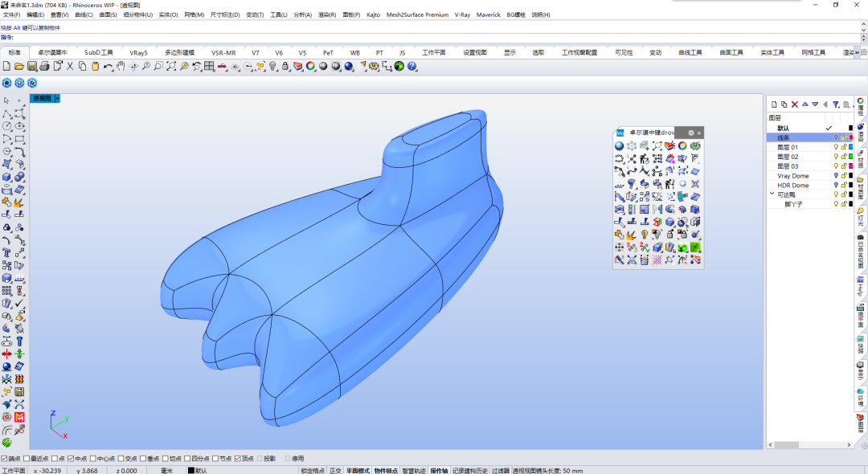
Task: Switch to the 多边形建模 toolbar tab
Action: point(179,52)
